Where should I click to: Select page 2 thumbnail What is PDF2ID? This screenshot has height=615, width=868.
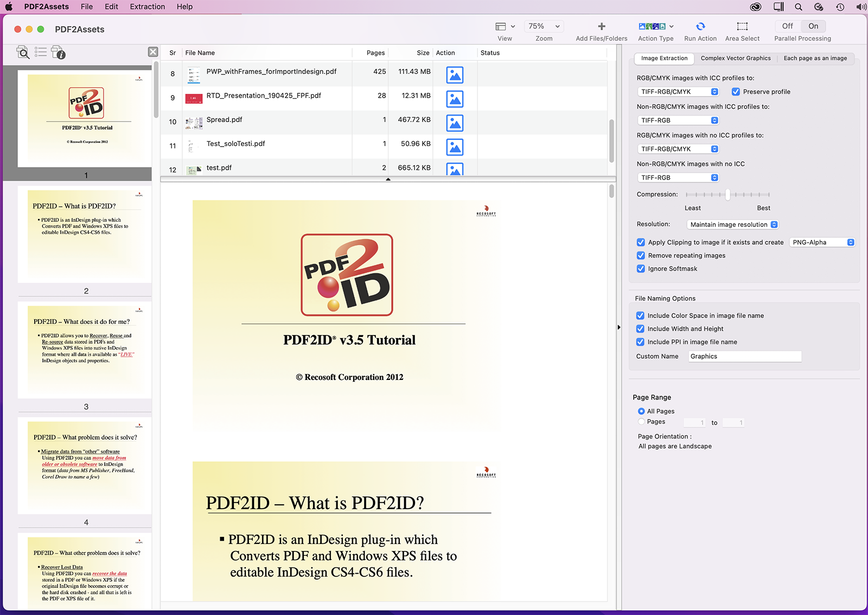[86, 234]
